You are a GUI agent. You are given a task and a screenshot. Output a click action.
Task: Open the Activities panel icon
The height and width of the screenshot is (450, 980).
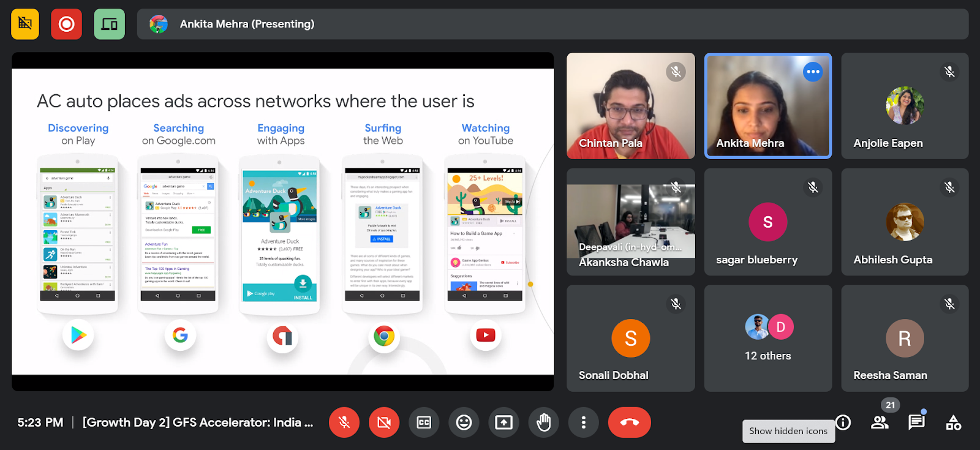954,422
